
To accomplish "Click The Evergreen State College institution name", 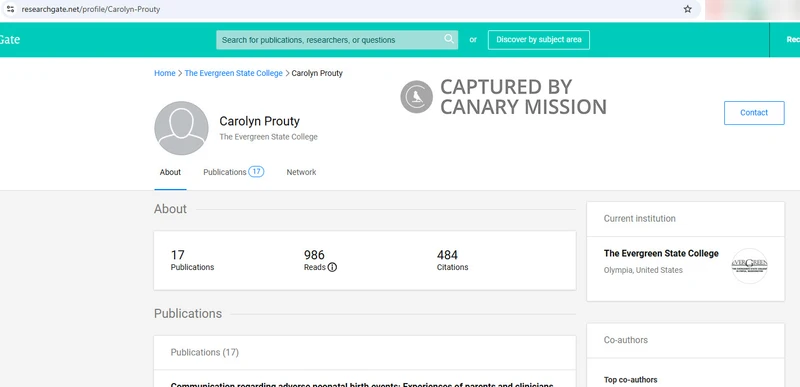I will tap(661, 253).
